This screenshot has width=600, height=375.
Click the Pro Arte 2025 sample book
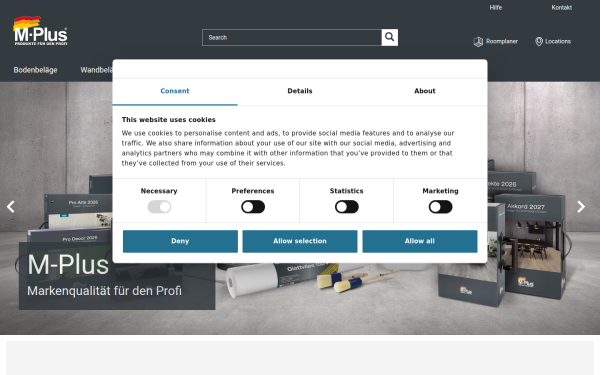(78, 211)
